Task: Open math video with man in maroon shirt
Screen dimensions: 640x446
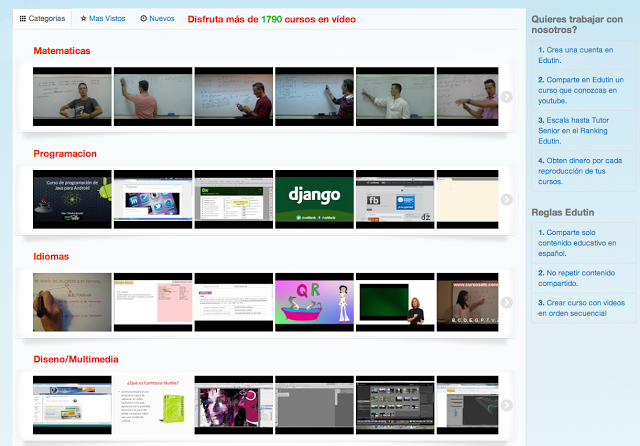Action: [234, 97]
